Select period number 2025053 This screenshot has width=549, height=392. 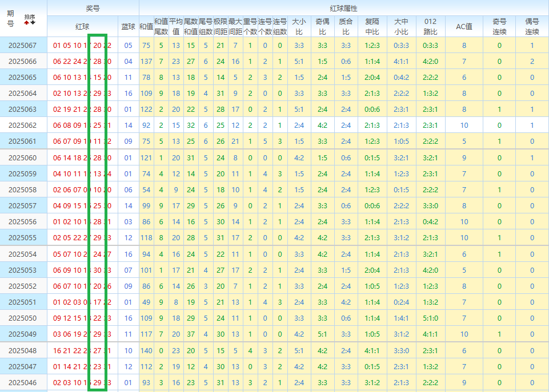point(22,270)
